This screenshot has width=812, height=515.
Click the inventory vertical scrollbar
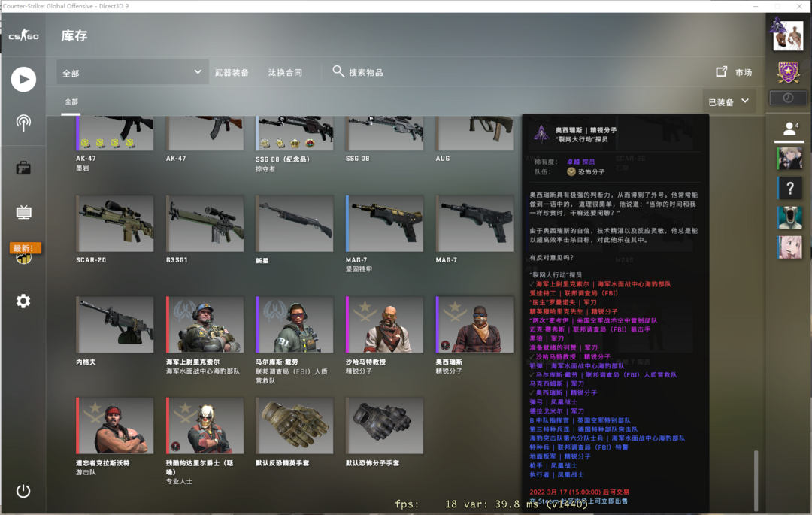pyautogui.click(x=756, y=480)
